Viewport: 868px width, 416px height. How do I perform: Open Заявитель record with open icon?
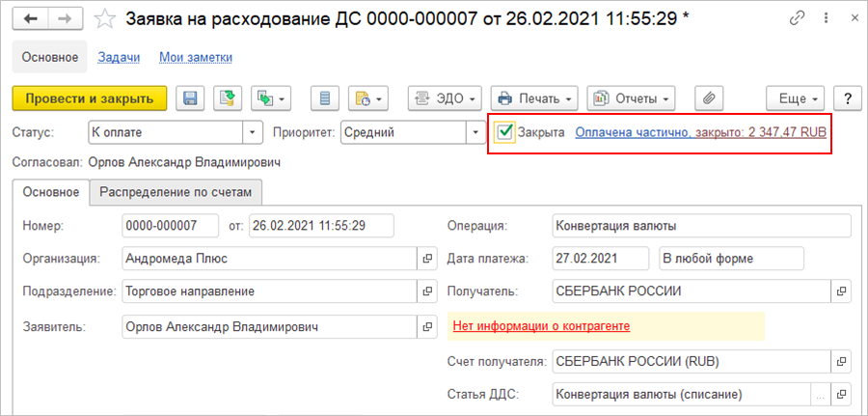point(427,327)
